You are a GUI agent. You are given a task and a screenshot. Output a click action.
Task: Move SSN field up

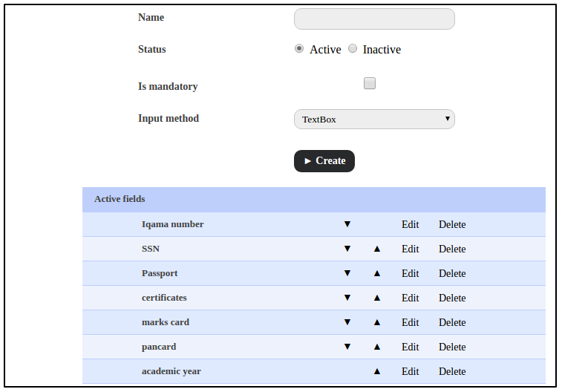(377, 249)
